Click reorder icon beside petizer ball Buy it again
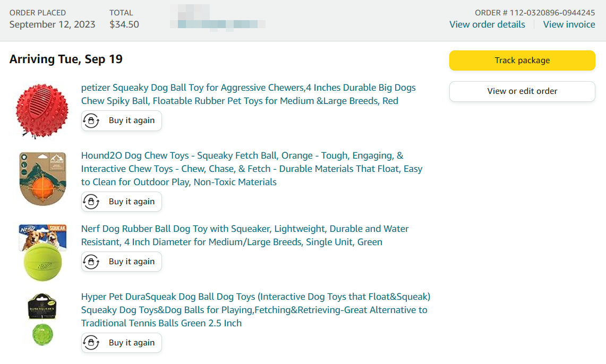Image resolution: width=606 pixels, height=364 pixels. [91, 121]
